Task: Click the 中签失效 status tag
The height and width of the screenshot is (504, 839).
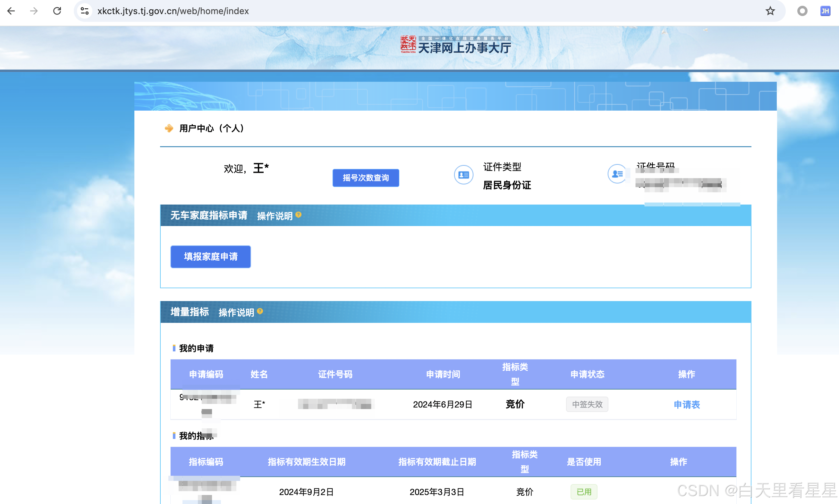Action: pyautogui.click(x=587, y=404)
